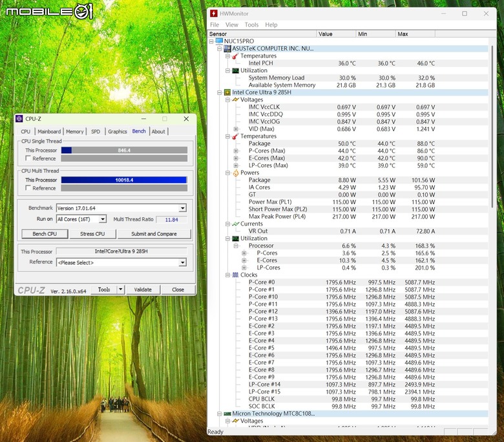Expand the LP-Cores (Max) temperature row

coord(236,165)
